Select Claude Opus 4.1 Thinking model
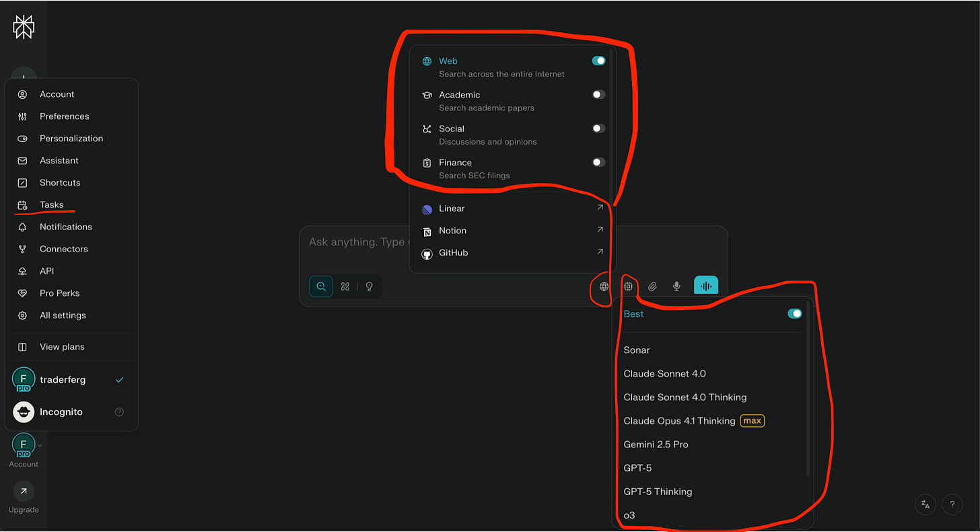Viewport: 980px width, 532px height. pos(713,421)
